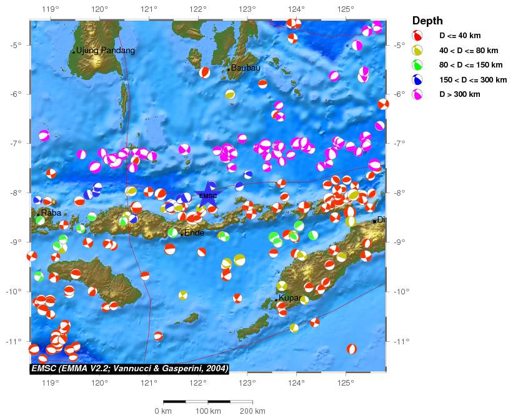This screenshot has width=513, height=420.
Task: Pick the green 80 < D <= 150 km legend symbol
Action: (x=417, y=65)
